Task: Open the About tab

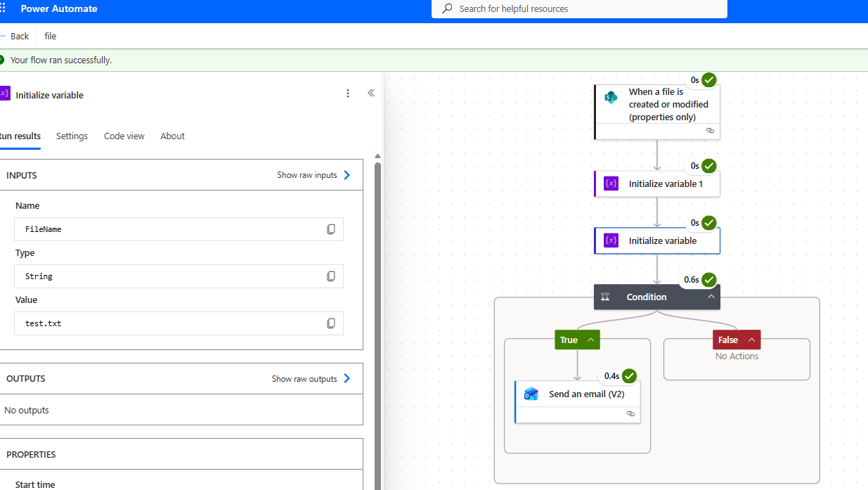Action: 172,136
